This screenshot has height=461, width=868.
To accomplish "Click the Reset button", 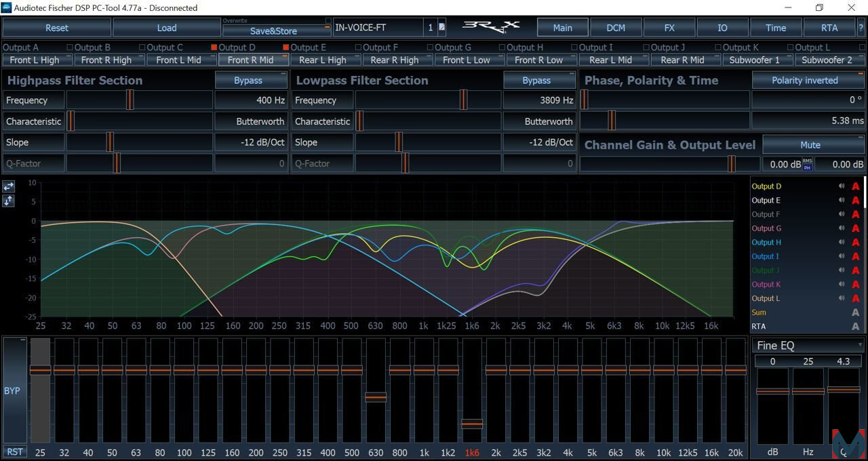I will point(57,28).
